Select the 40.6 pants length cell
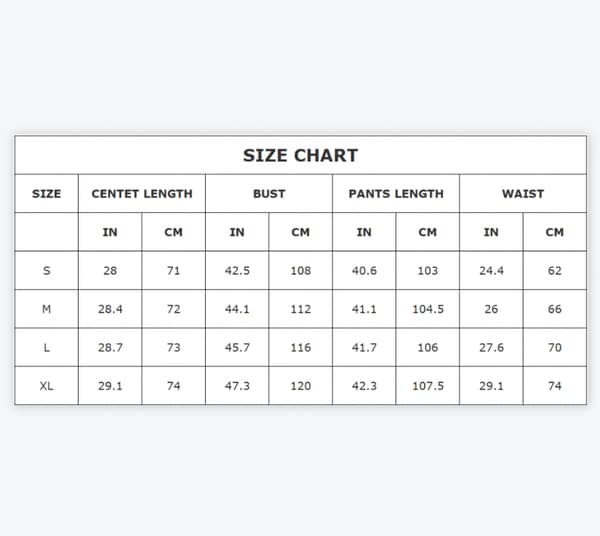Screen dimensions: 600x536 click(x=364, y=270)
